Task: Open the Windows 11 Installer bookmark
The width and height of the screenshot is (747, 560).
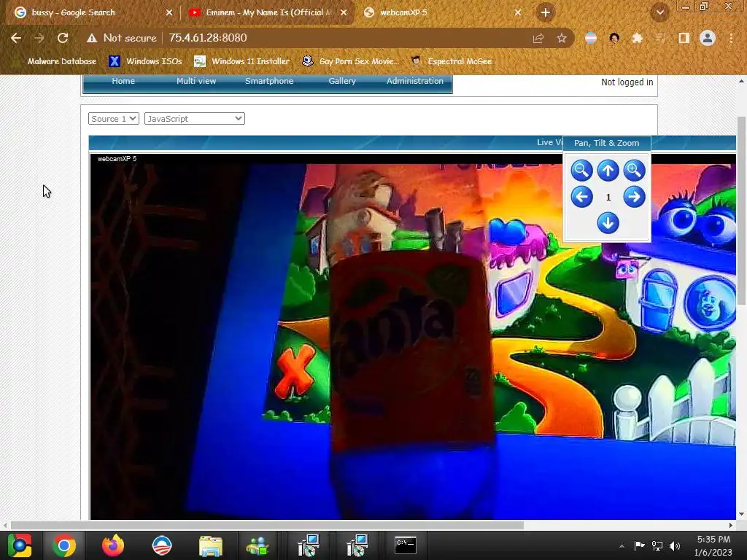Action: tap(242, 61)
